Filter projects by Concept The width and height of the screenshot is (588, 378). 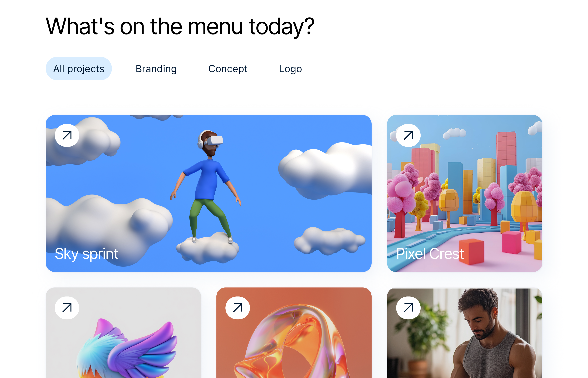[228, 69]
